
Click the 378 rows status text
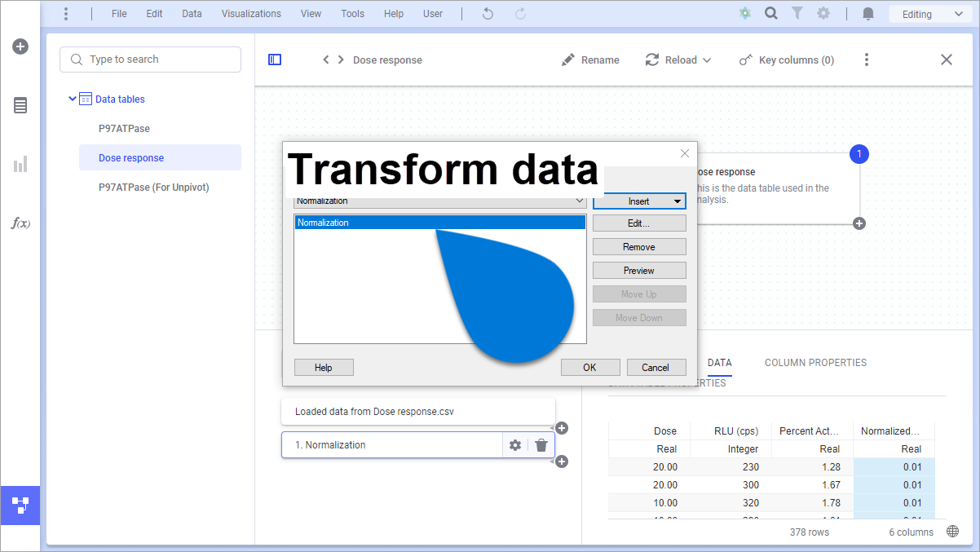pyautogui.click(x=810, y=532)
